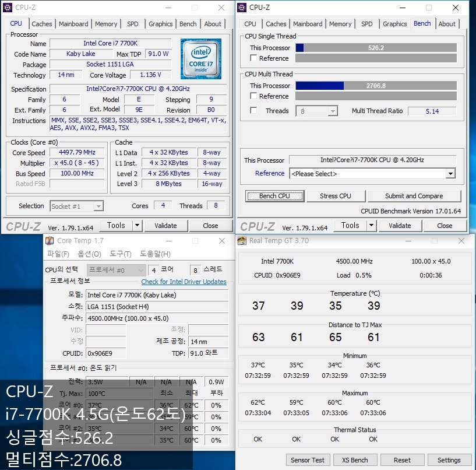Click Level 3 cache 8 MBytes value
Screen dimensions: 476x470
[169, 184]
